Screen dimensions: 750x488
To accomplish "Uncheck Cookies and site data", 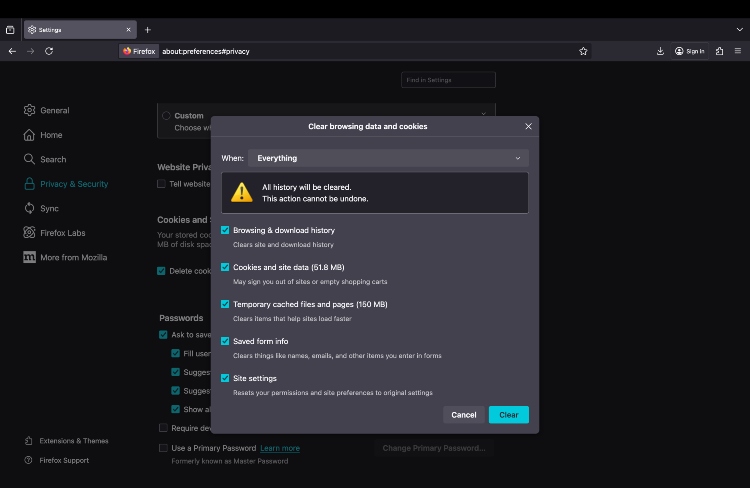I will (225, 267).
